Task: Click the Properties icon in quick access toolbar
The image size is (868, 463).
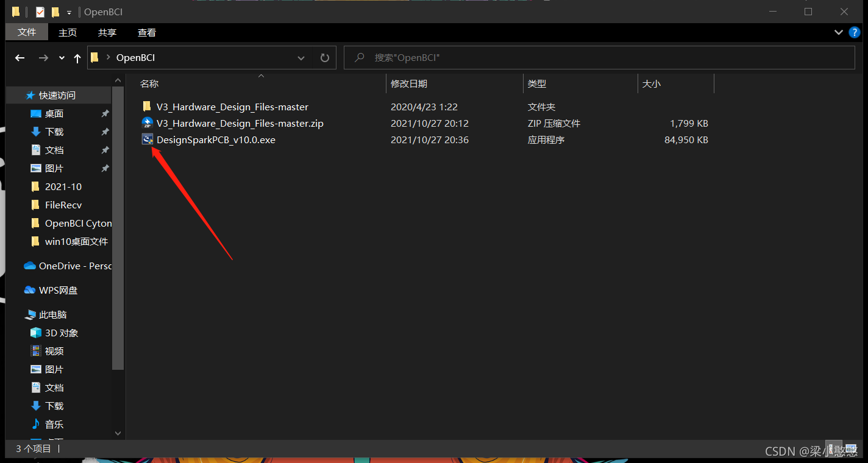Action: (x=40, y=12)
